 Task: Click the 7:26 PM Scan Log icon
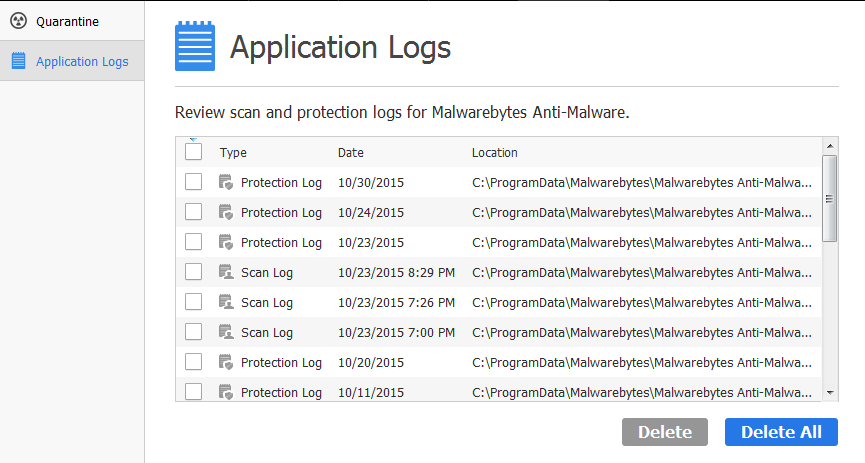coord(226,302)
